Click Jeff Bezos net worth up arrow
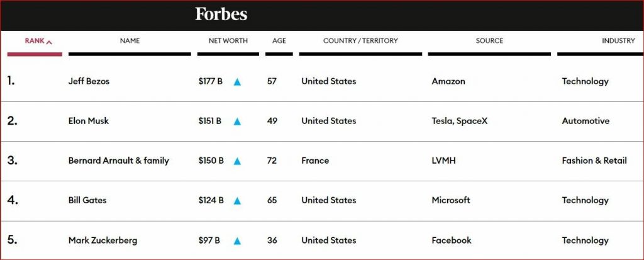 [x=237, y=82]
